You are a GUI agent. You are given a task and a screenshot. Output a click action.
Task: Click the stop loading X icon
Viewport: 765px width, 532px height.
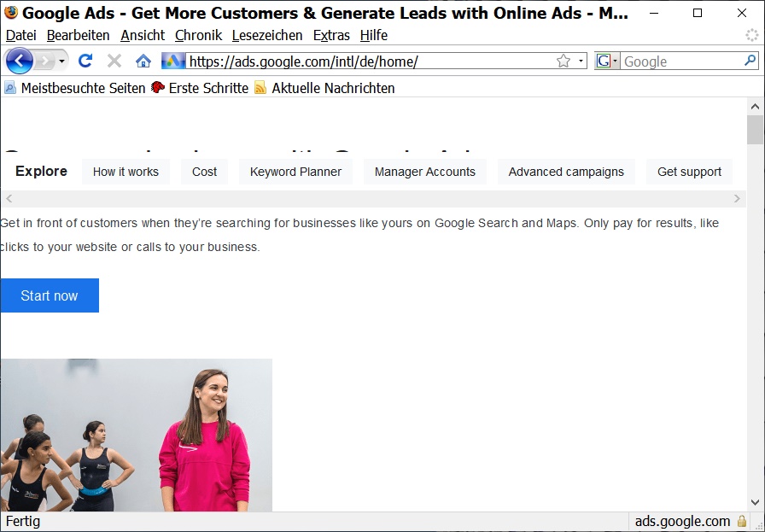pos(114,61)
